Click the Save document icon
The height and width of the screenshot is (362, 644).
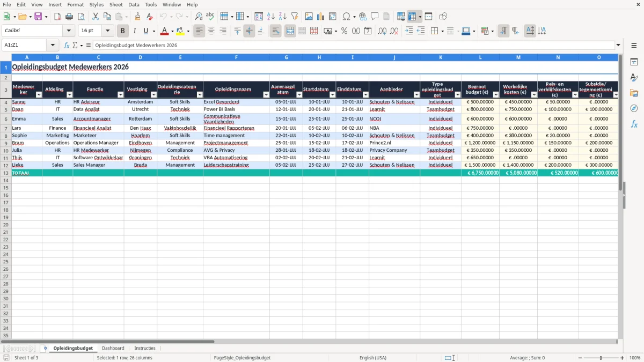(x=38, y=17)
